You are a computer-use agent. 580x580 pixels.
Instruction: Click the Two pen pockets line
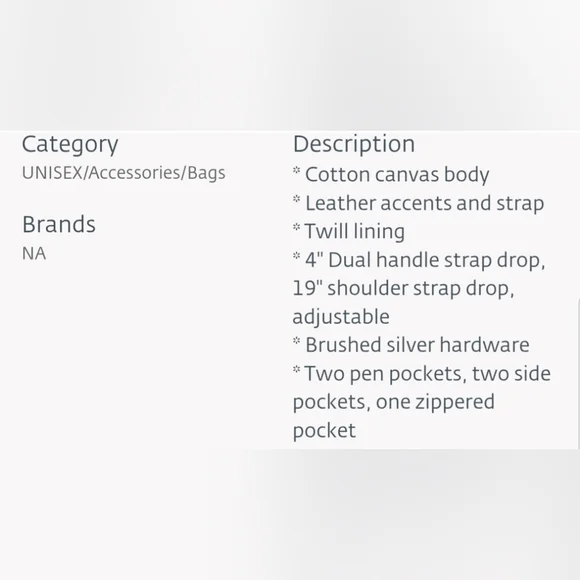click(x=427, y=374)
